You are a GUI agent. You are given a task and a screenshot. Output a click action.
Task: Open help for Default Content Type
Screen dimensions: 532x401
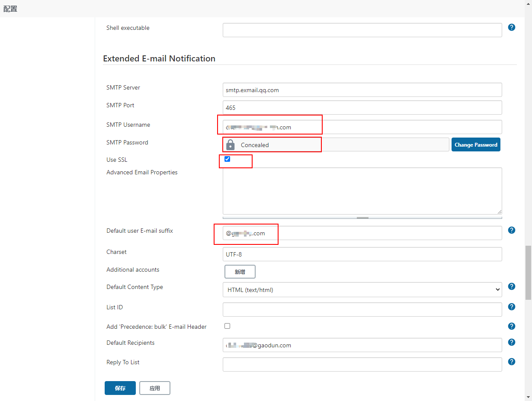point(512,286)
